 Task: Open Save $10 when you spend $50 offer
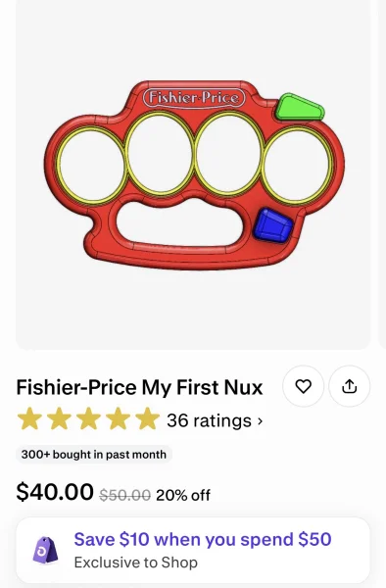click(203, 539)
